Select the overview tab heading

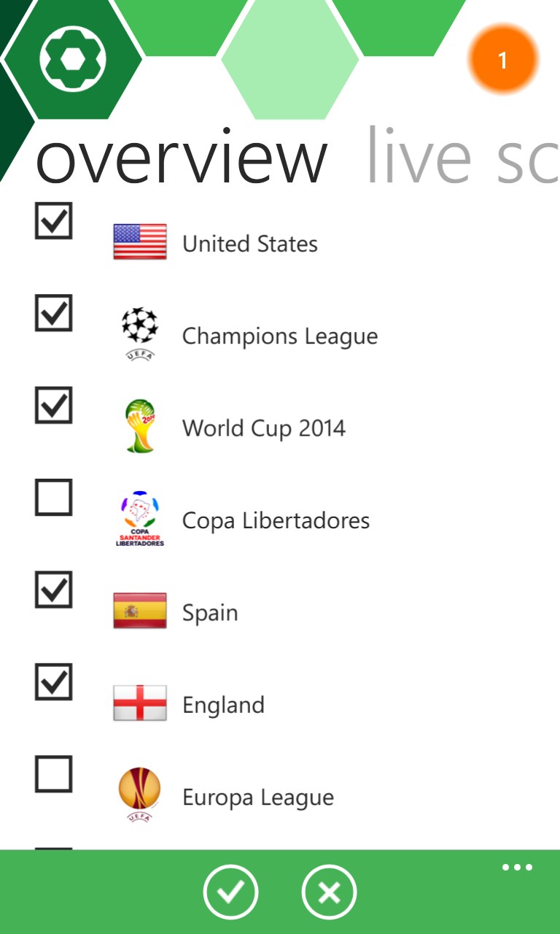pyautogui.click(x=182, y=156)
